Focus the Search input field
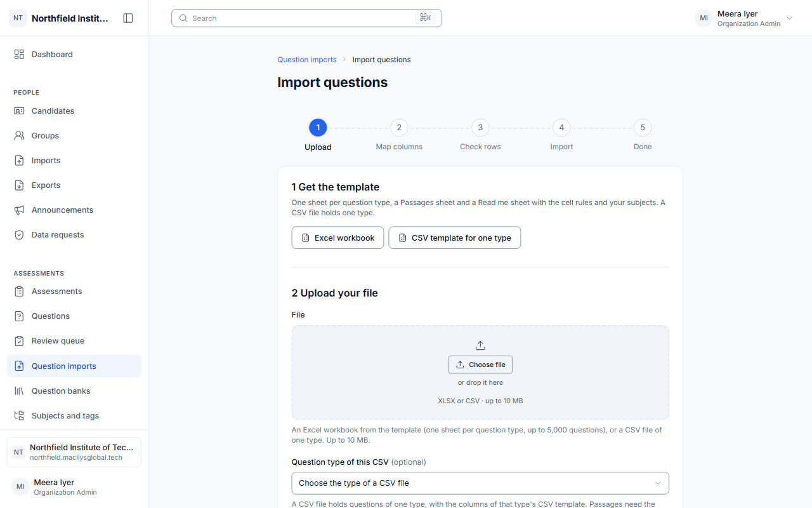Image resolution: width=812 pixels, height=508 pixels. click(306, 18)
